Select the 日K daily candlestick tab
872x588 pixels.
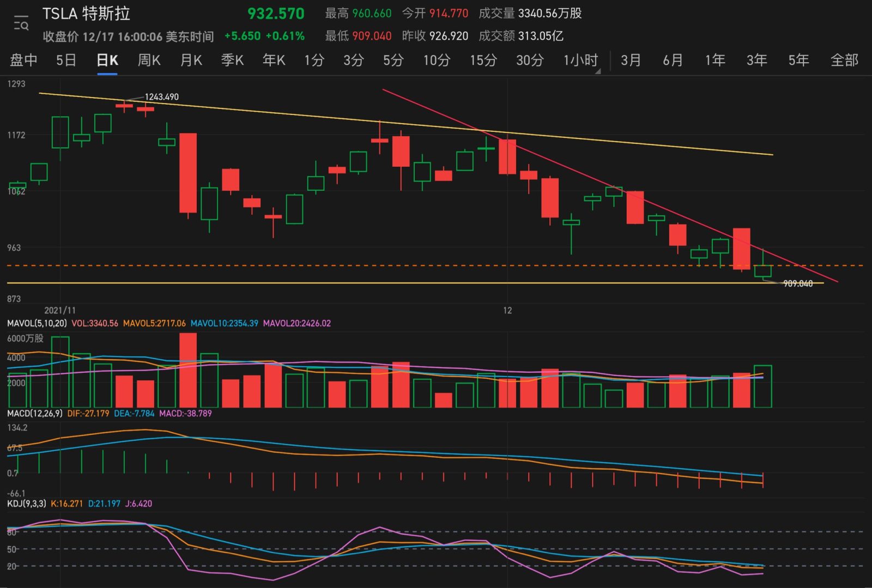click(x=107, y=60)
